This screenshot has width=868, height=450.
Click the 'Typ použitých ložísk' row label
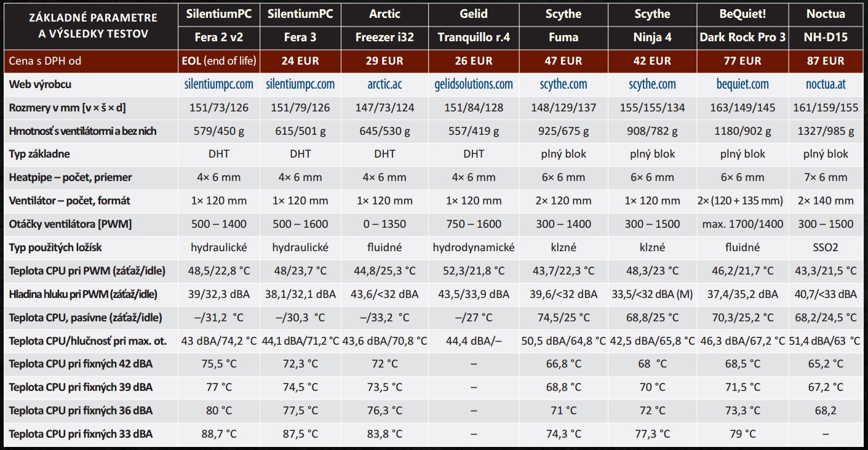(55, 247)
